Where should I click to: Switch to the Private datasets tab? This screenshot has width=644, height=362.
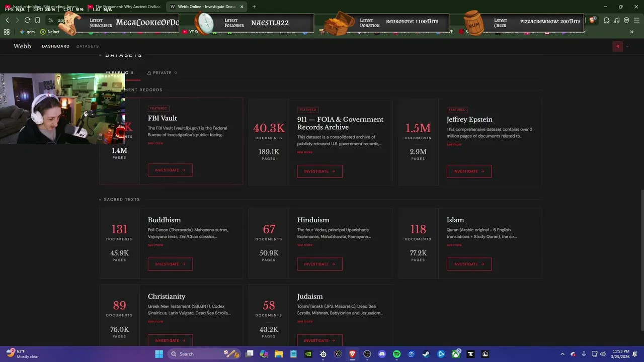pyautogui.click(x=162, y=73)
